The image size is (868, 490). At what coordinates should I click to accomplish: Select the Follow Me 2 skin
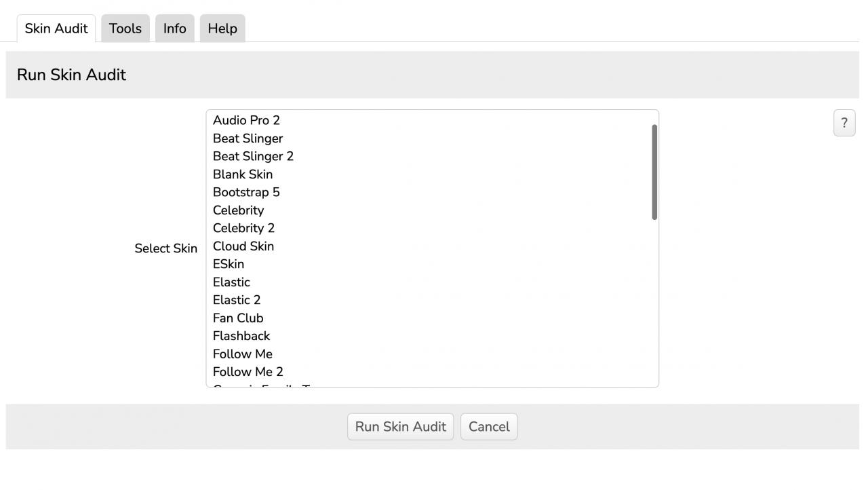pyautogui.click(x=248, y=373)
